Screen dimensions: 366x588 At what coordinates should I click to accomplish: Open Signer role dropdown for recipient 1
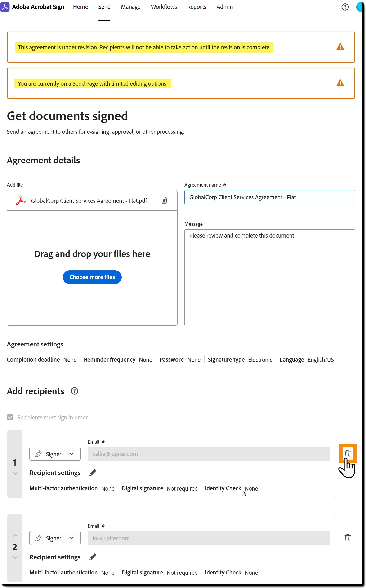[x=55, y=454]
